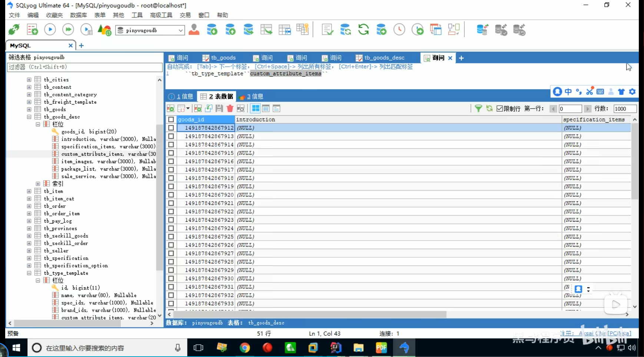This screenshot has height=357, width=644.
Task: Switch to the 1 信息 result tab
Action: [x=181, y=96]
